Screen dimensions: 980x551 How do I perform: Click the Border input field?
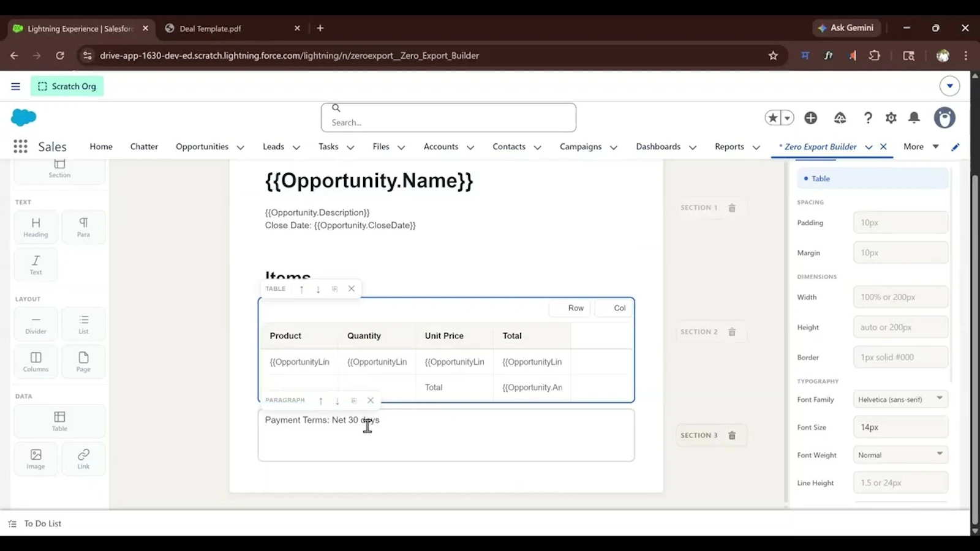click(x=900, y=357)
